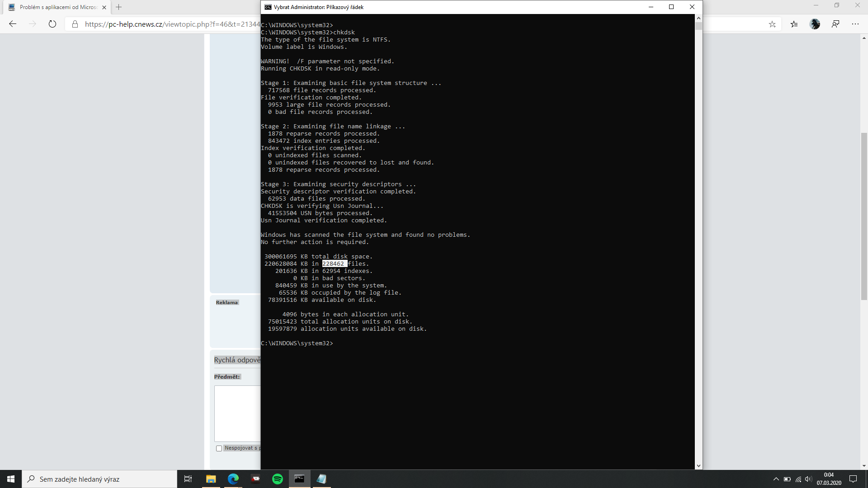Viewport: 868px width, 488px height.
Task: Click the quick reply message text box
Action: [237, 413]
